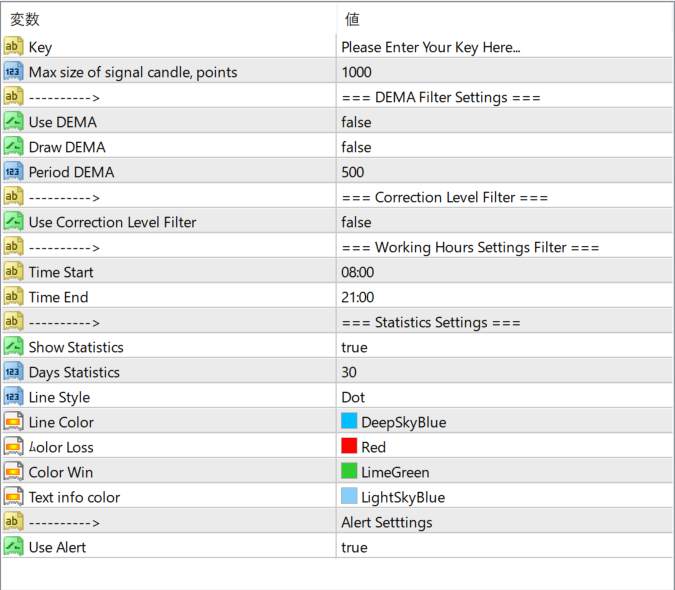675x590 pixels.
Task: Click the boolean icon beside Show Statistics
Action: [x=13, y=346]
